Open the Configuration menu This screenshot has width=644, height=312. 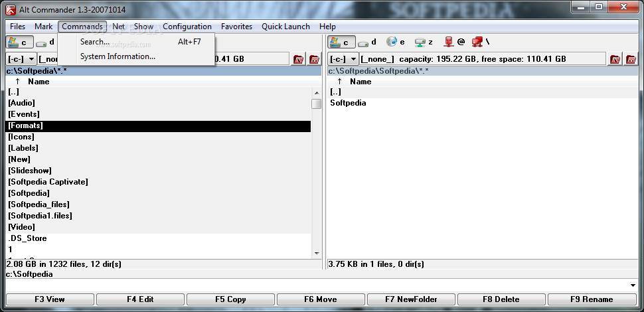tap(187, 27)
